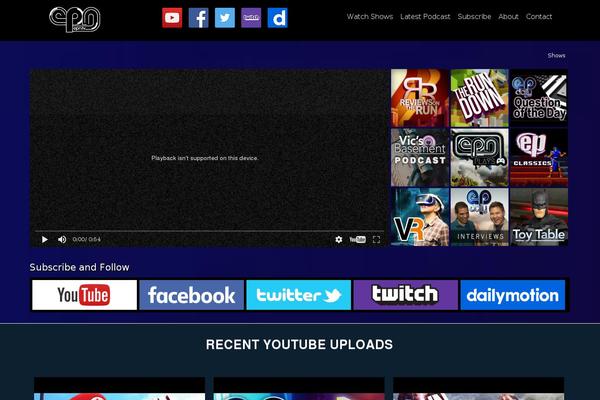Viewport: 600px width, 400px height.
Task: Select Subscribe in the top navigation
Action: click(474, 16)
